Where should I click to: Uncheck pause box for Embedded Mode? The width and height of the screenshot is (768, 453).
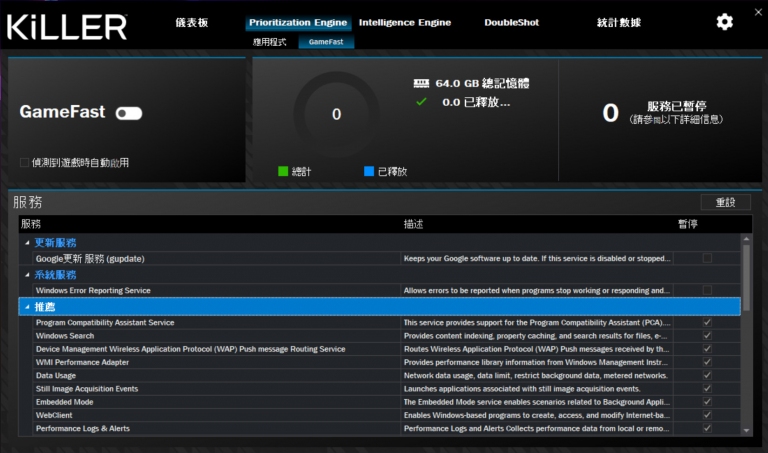[x=707, y=402]
